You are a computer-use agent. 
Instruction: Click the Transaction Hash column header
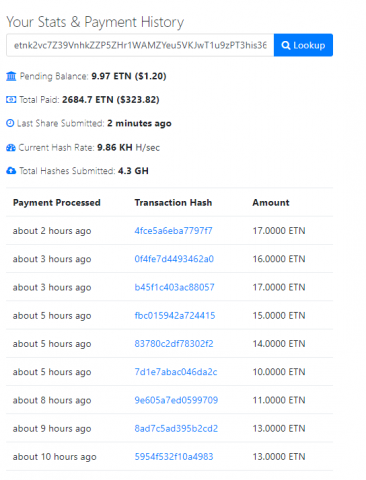pos(173,203)
